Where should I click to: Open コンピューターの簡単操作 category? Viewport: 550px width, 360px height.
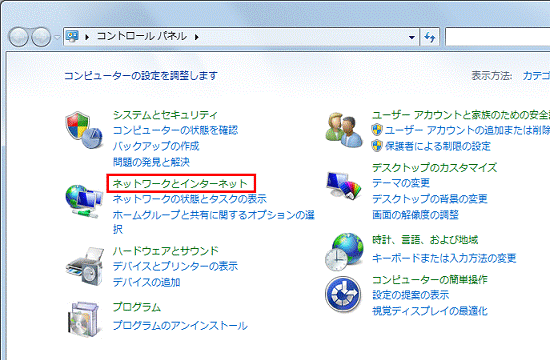[430, 279]
